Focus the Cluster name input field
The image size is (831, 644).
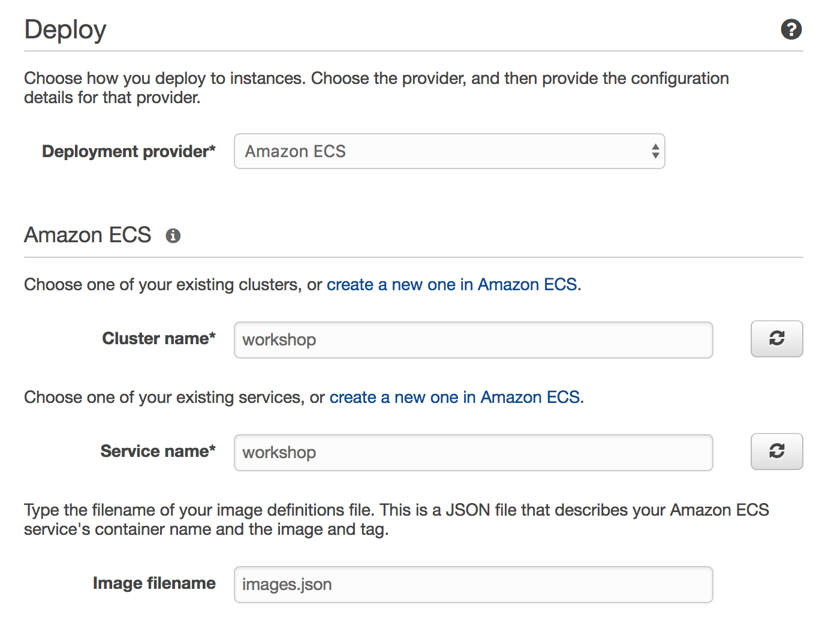coord(473,340)
